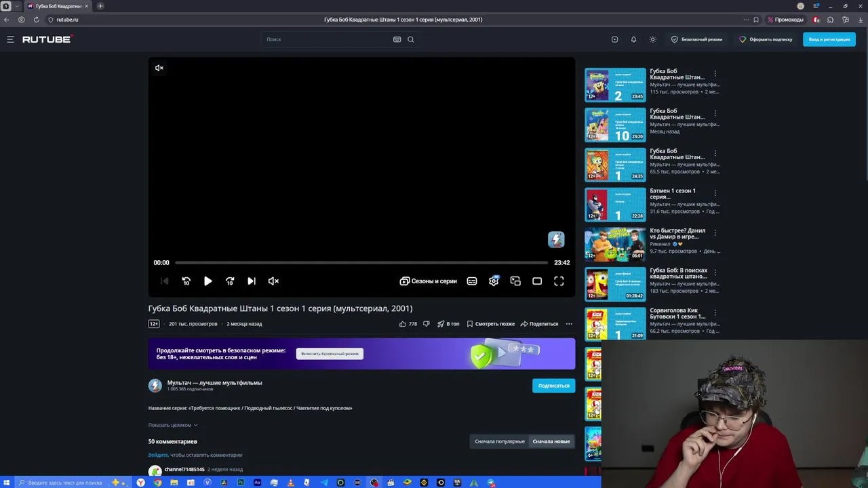Select the Губка Боб Квадратные browser tab
The image size is (868, 488).
pos(58,6)
